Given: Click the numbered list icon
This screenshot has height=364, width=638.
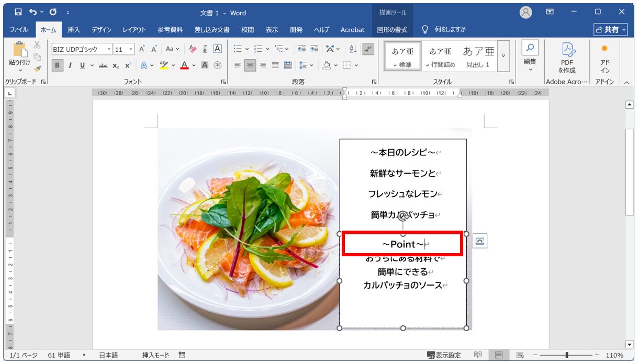Looking at the screenshot, I should click(x=258, y=49).
